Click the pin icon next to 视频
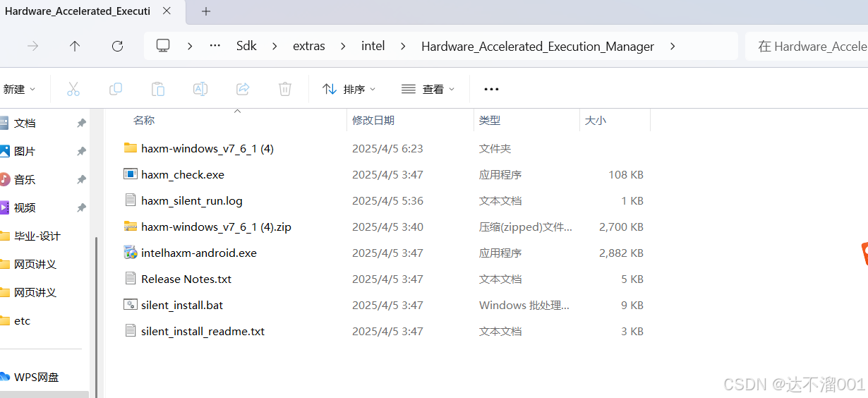The width and height of the screenshot is (868, 398). 81,207
